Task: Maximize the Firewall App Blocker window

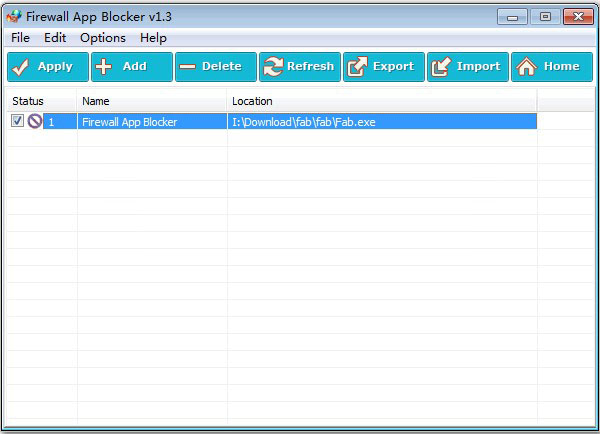Action: click(x=545, y=17)
